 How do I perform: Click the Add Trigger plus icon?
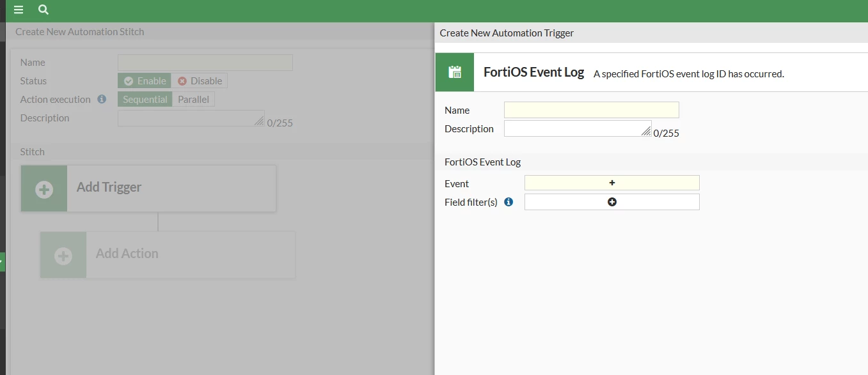pyautogui.click(x=44, y=189)
